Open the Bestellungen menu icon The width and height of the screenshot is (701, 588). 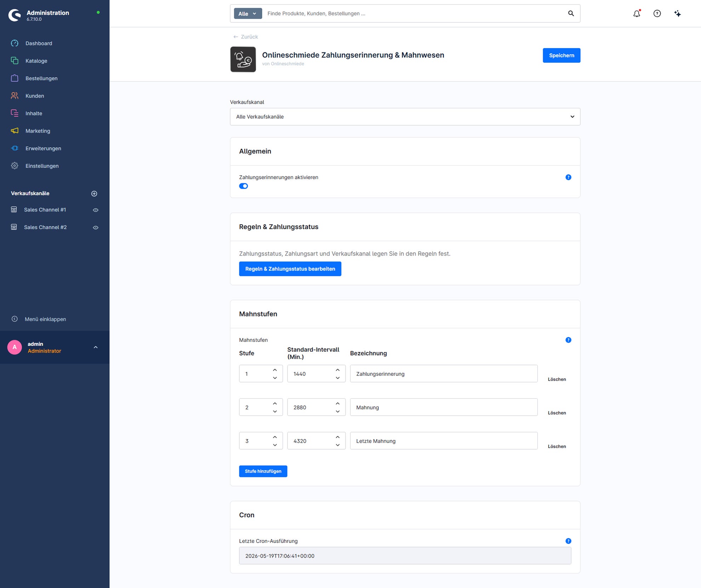[x=15, y=78]
